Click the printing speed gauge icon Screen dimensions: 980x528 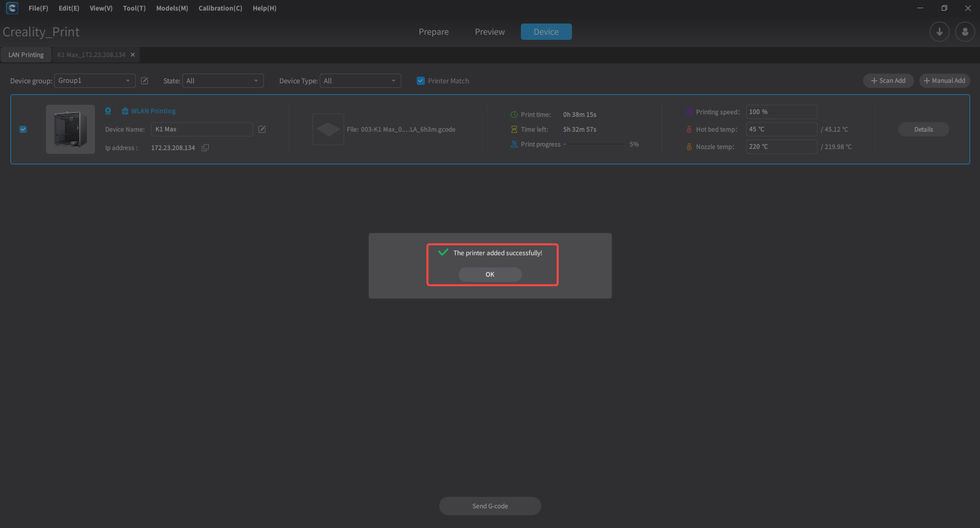(689, 112)
